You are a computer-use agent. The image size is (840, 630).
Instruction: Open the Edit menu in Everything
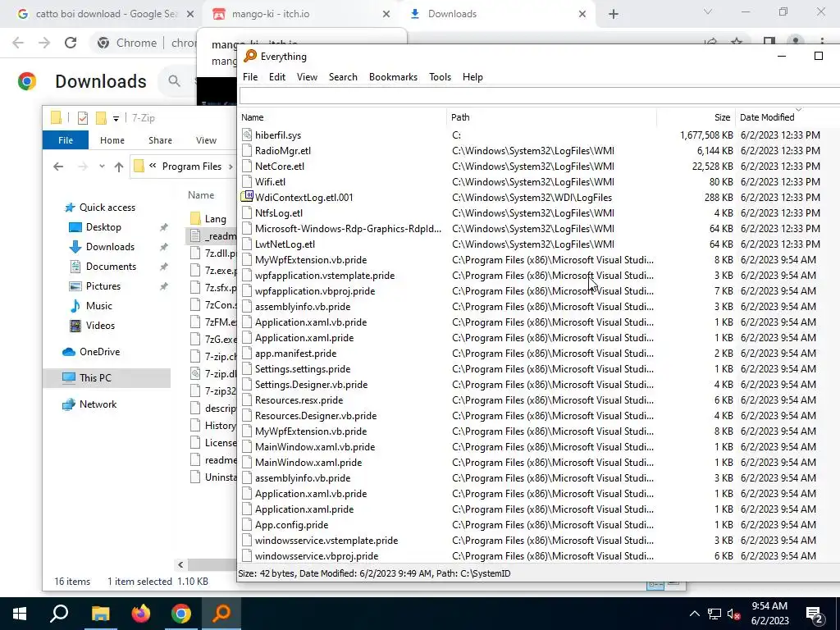tap(277, 76)
